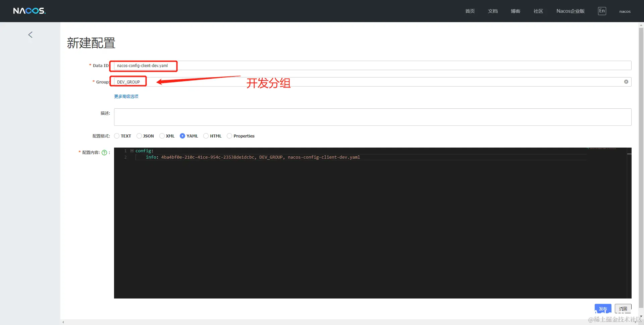Select the HTML format radio button

pos(206,136)
